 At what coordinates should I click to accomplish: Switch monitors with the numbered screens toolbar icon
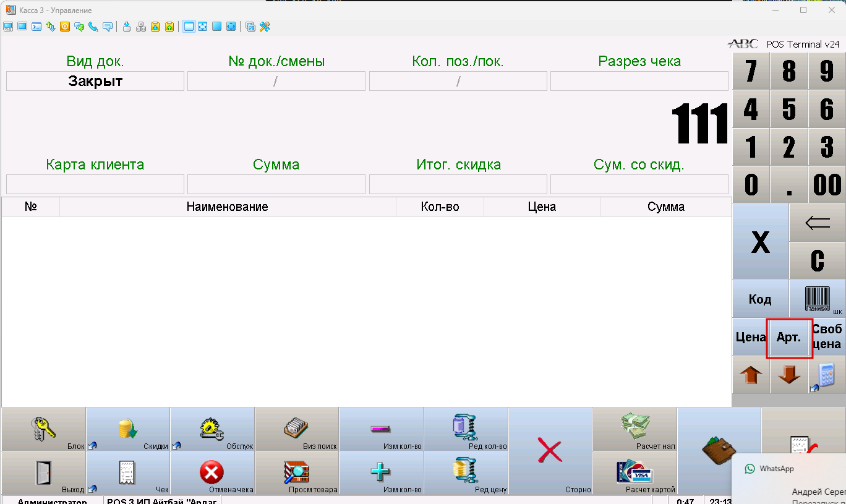tap(250, 27)
